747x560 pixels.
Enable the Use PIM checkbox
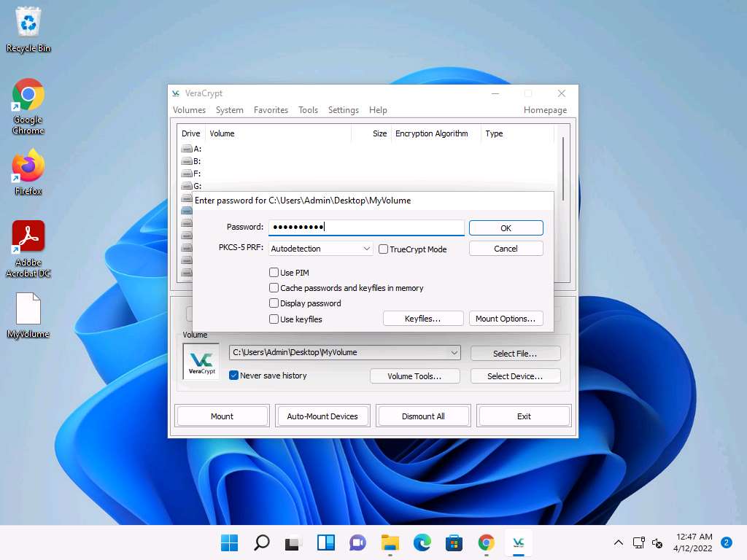click(274, 273)
